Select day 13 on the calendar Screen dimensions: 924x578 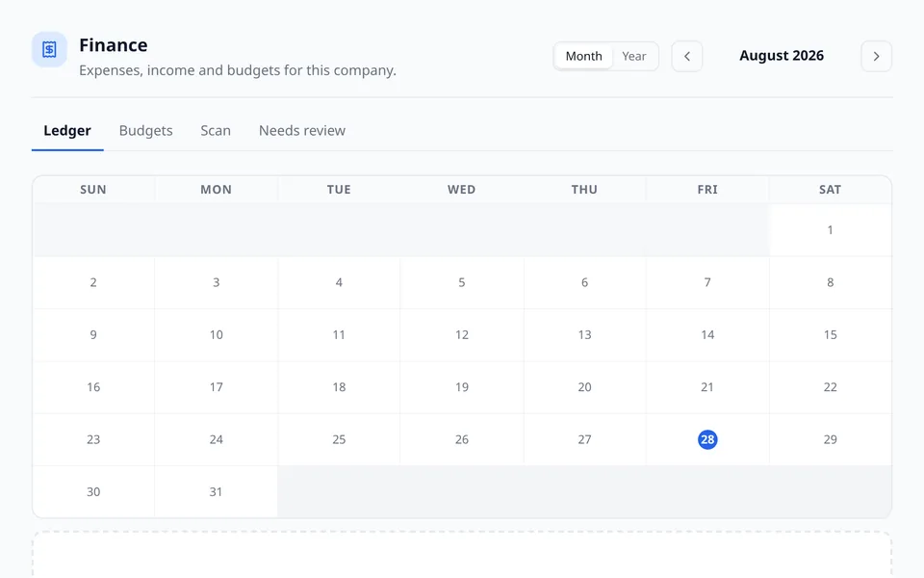click(x=584, y=335)
